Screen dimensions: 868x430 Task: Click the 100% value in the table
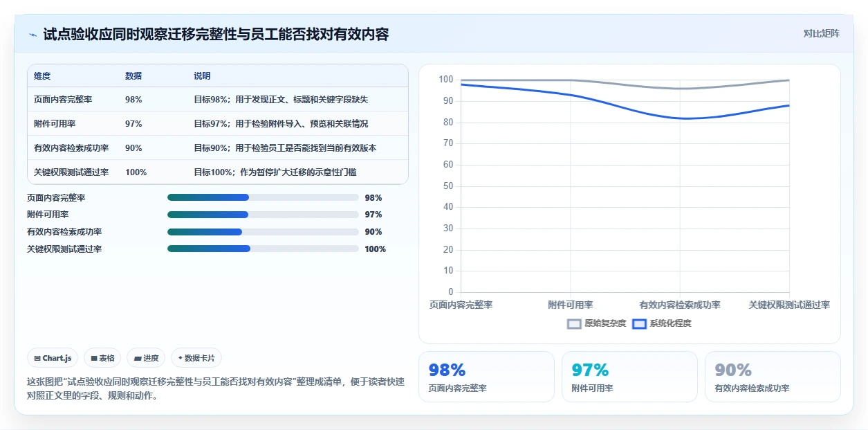click(x=136, y=172)
